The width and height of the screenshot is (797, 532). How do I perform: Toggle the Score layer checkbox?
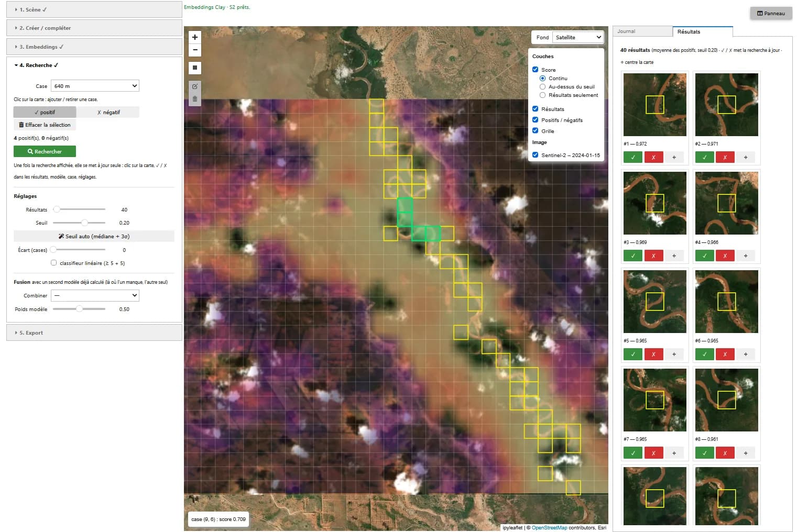tap(535, 69)
